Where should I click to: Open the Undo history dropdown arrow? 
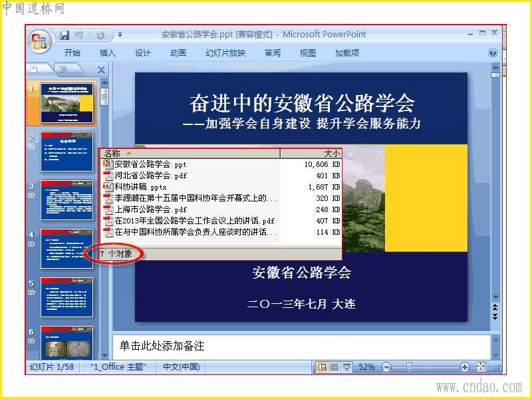tap(89, 35)
